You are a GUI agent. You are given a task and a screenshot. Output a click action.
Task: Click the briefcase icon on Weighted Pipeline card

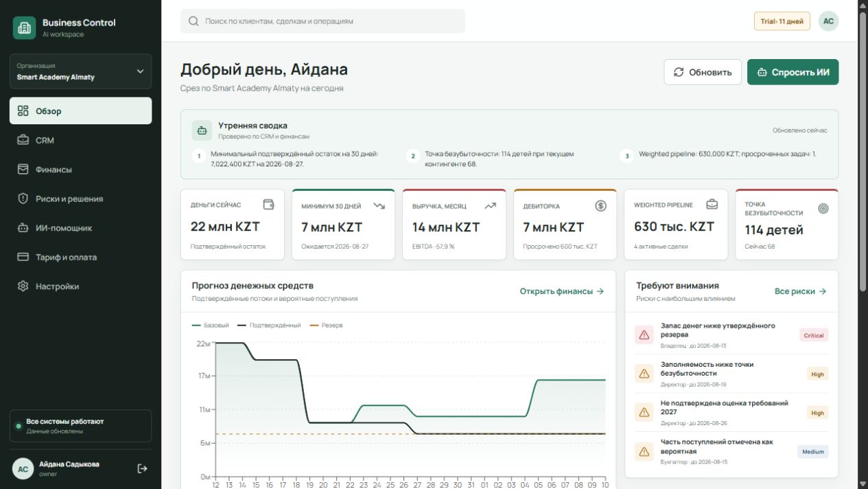point(712,204)
